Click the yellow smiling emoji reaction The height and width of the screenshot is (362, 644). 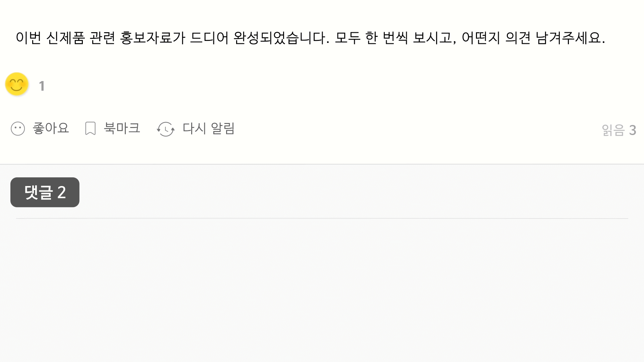pyautogui.click(x=17, y=84)
